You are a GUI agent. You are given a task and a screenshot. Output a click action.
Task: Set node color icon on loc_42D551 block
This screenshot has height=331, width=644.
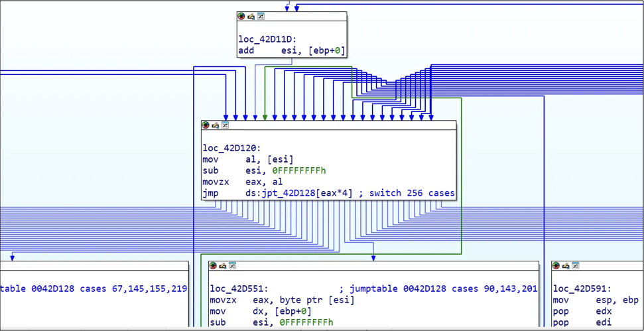click(x=213, y=266)
